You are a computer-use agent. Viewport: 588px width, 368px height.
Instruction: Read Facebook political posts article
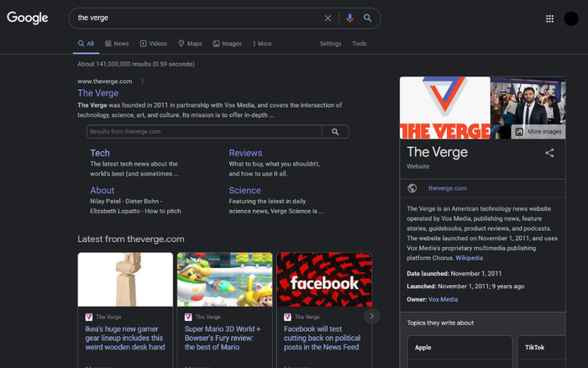pos(322,338)
